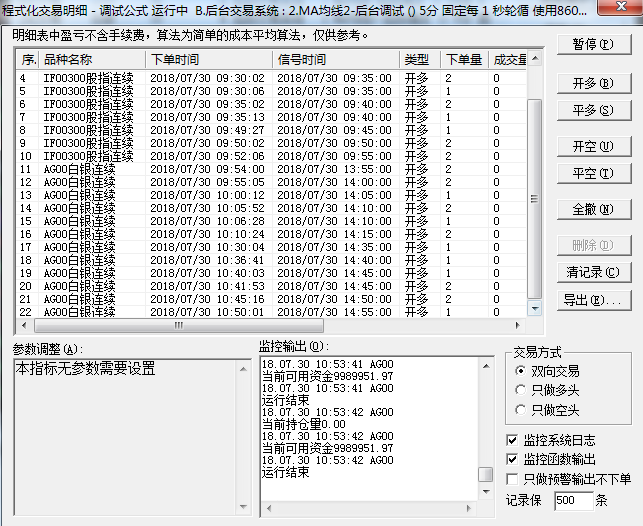Click the 监控输出 scroll-right arrow
Viewport: 643px width, 526px height.
(x=469, y=508)
